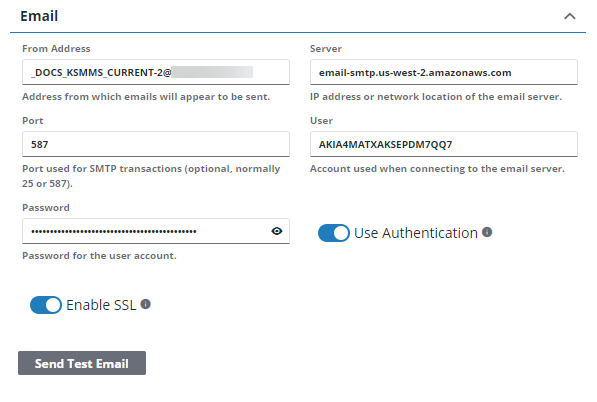Click the Use Authentication label text
Screen dimensions: 597x402
tap(416, 233)
